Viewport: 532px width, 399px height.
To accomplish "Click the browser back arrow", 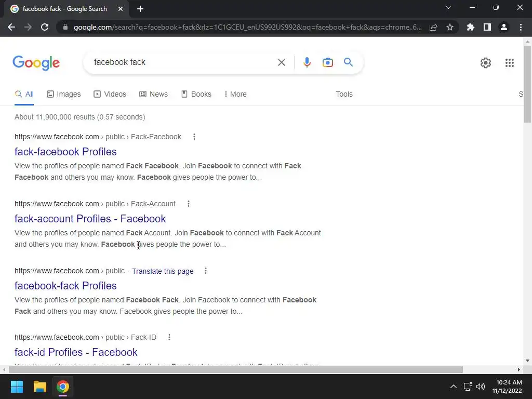I will click(x=11, y=27).
